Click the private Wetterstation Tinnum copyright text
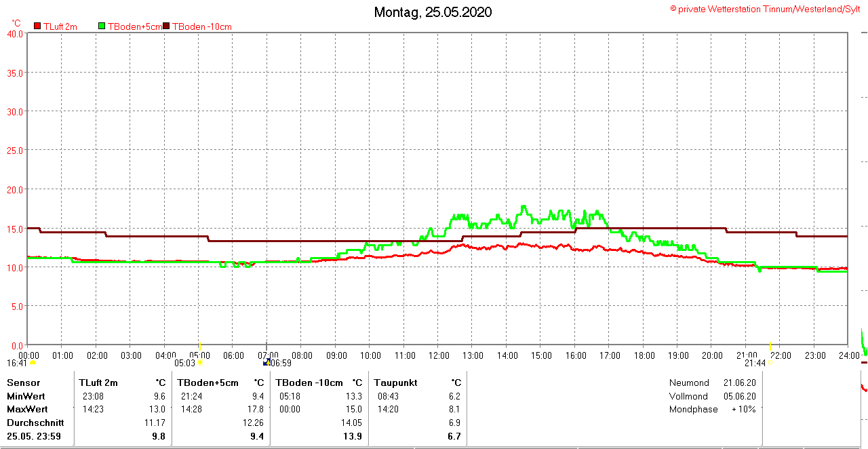This screenshot has height=449, width=868. (x=766, y=9)
